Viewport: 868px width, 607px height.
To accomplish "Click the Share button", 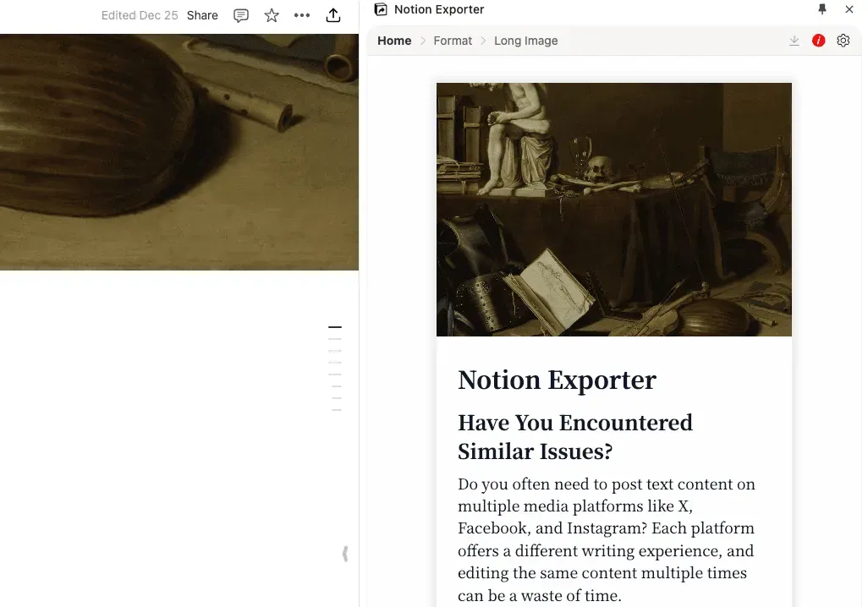I will coord(202,14).
